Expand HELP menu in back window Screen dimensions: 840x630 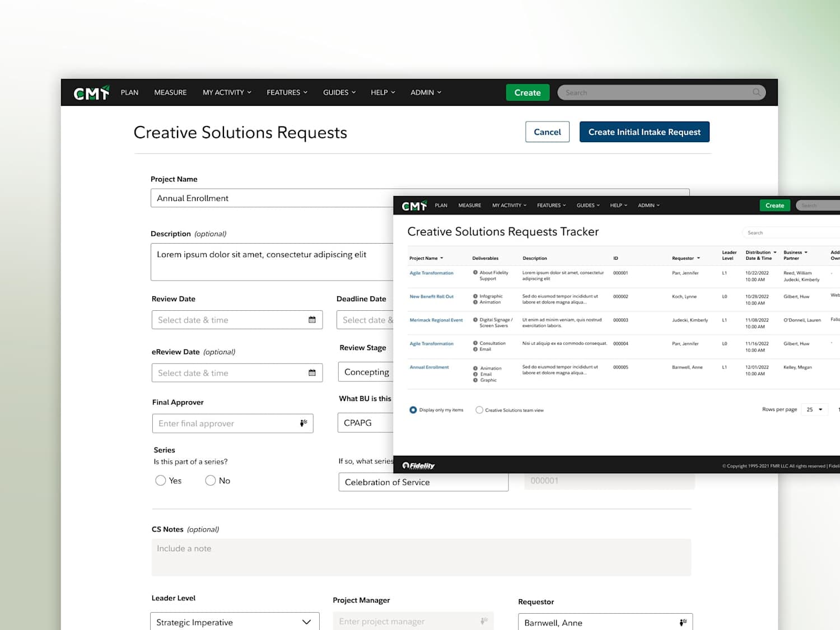pos(383,92)
